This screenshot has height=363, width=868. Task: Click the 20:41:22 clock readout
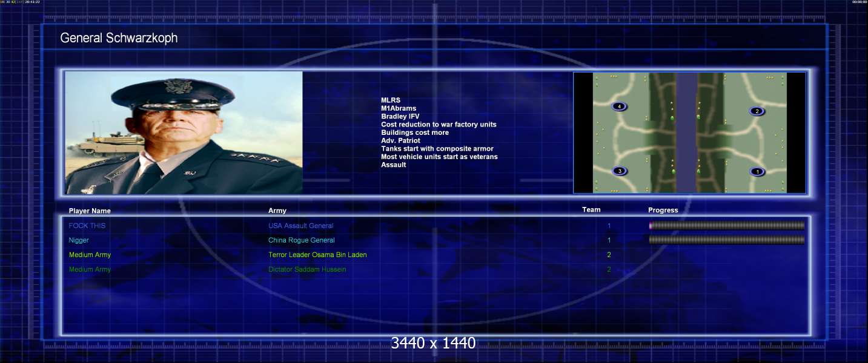click(33, 2)
